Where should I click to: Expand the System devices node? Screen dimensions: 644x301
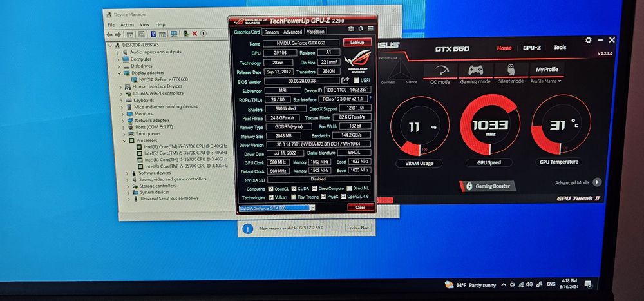pos(128,192)
